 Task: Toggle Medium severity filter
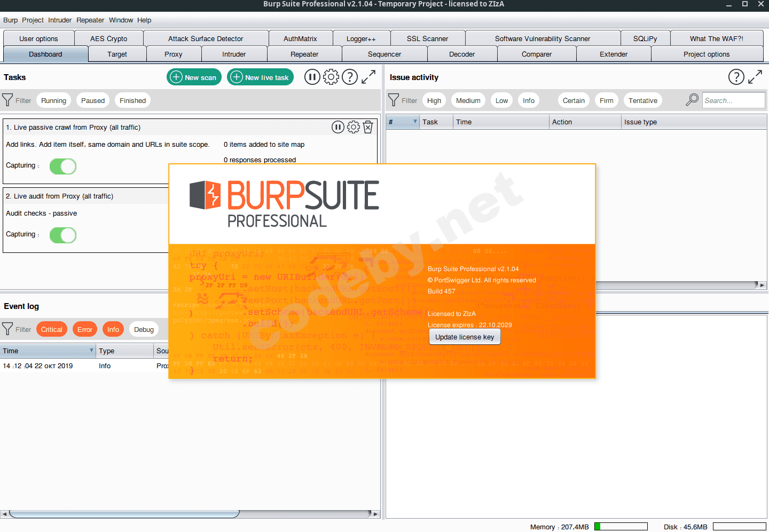[468, 100]
